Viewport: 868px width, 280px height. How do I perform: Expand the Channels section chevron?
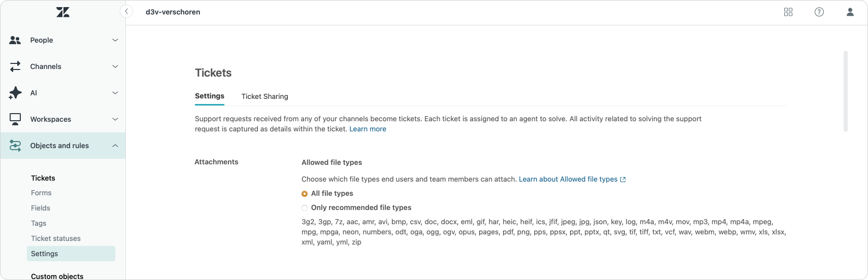tap(115, 66)
